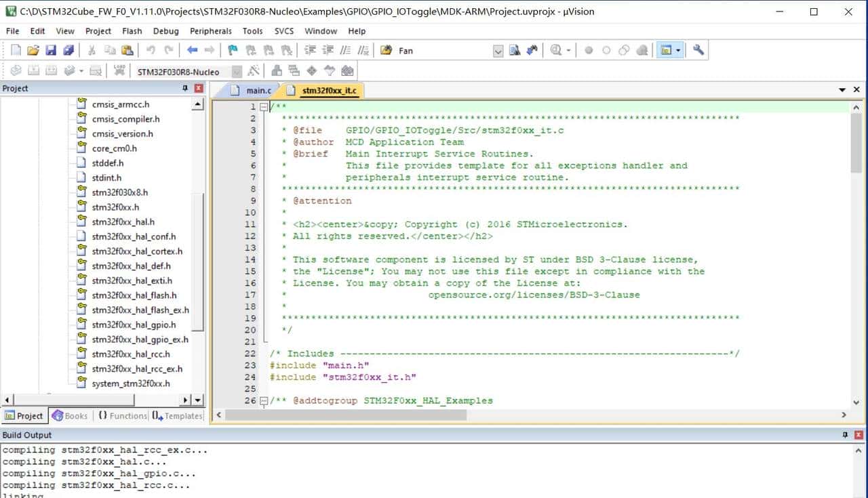This screenshot has height=498, width=868.
Task: Expand the Fan search dropdown
Action: 498,51
